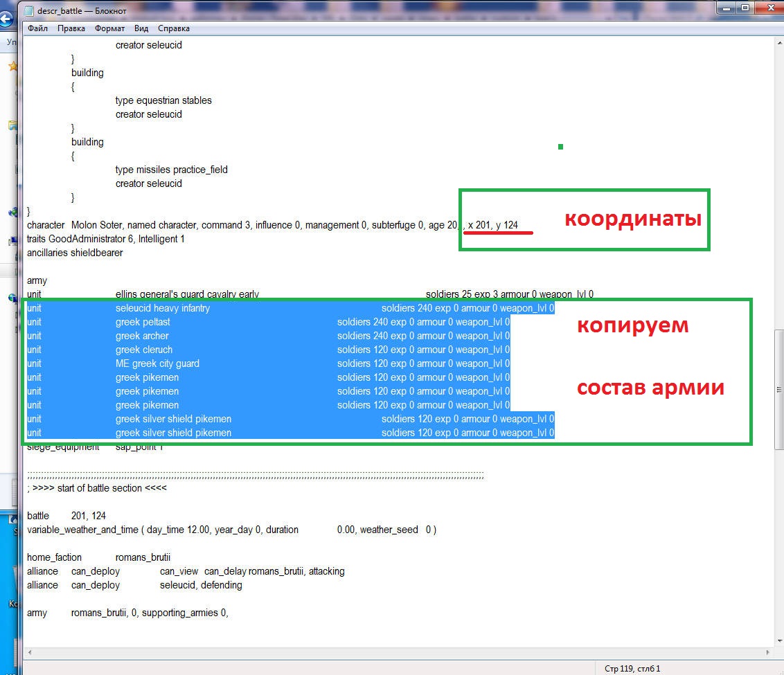Click the 'seleucid heavy infantry' unit line

[162, 308]
